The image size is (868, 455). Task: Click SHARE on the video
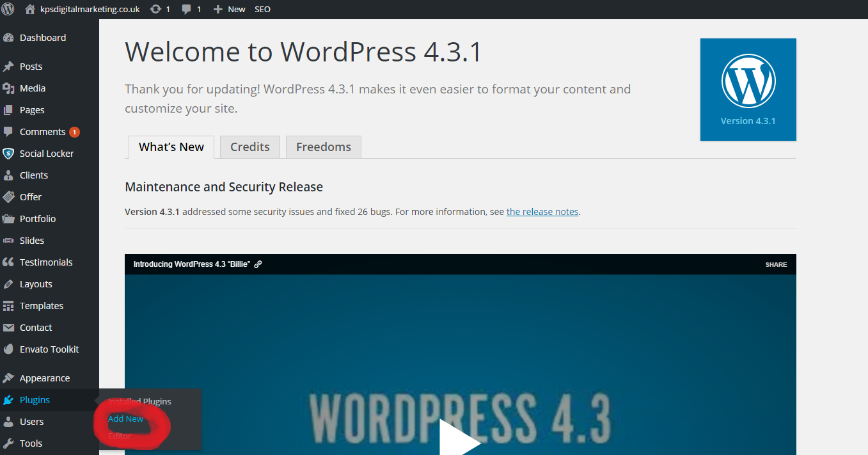click(776, 264)
